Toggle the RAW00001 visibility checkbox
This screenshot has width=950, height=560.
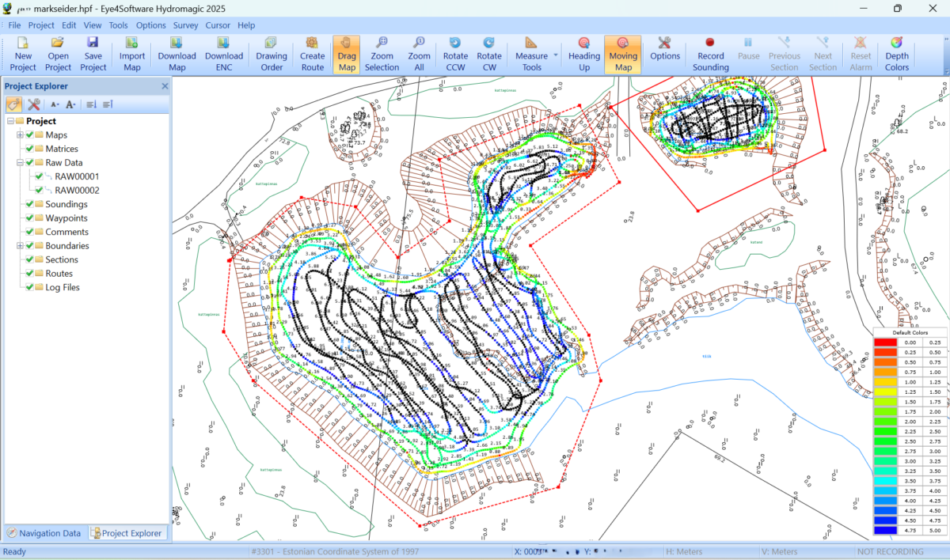pos(38,176)
